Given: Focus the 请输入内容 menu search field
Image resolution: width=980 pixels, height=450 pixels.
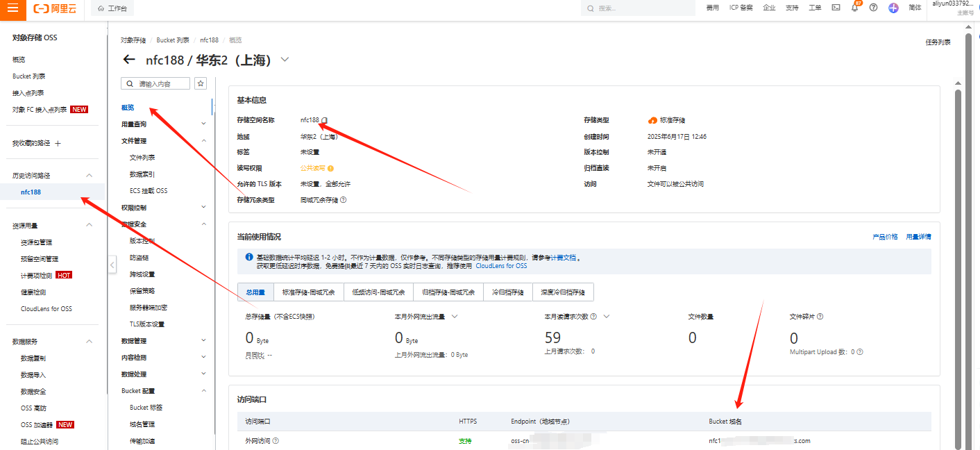Looking at the screenshot, I should [155, 83].
